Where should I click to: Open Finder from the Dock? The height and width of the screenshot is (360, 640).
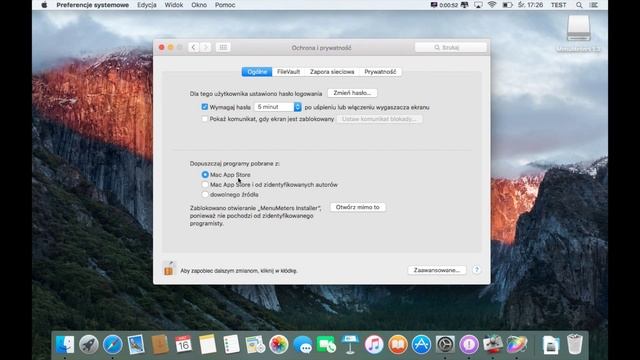pyautogui.click(x=65, y=344)
